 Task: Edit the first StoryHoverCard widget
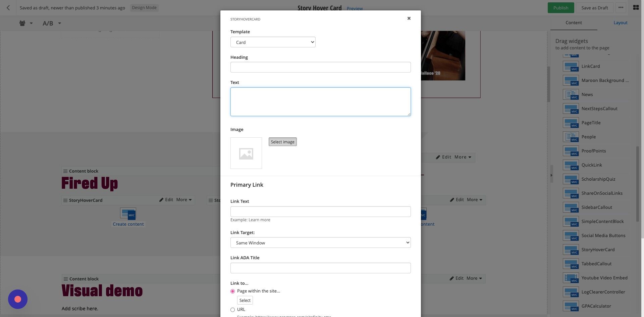(166, 200)
